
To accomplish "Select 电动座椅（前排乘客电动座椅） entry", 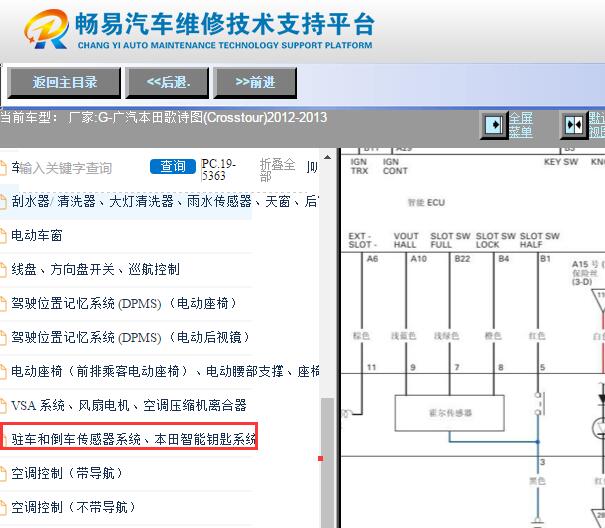I will tap(165, 371).
